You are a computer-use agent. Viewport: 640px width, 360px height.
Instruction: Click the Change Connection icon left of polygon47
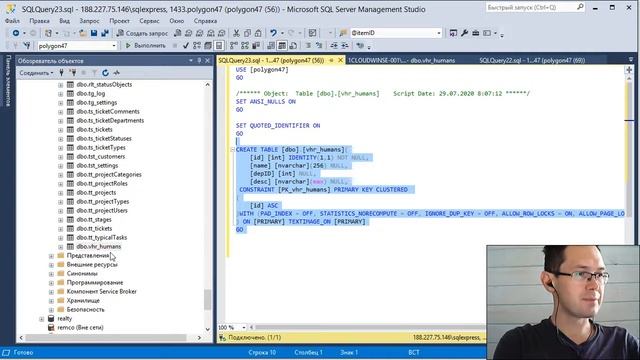[x=27, y=46]
